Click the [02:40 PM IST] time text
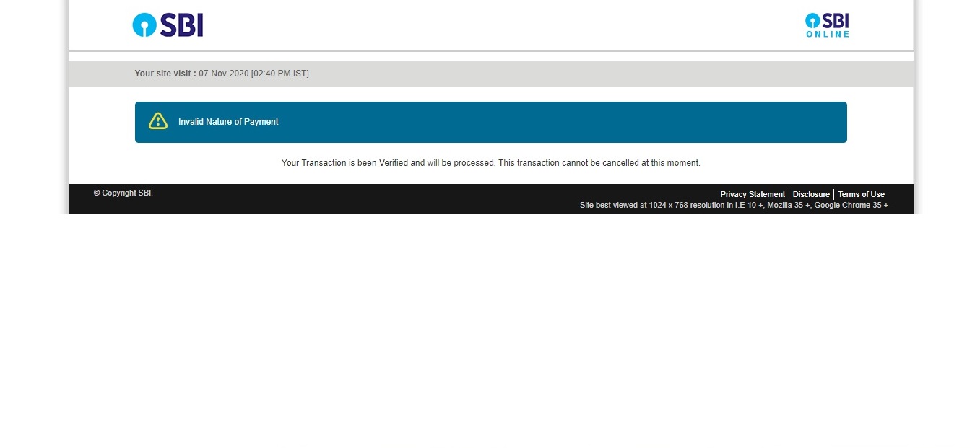 pos(280,74)
